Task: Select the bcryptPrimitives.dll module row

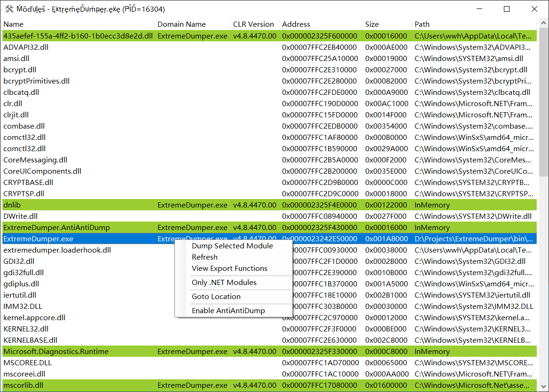Action: click(x=269, y=81)
